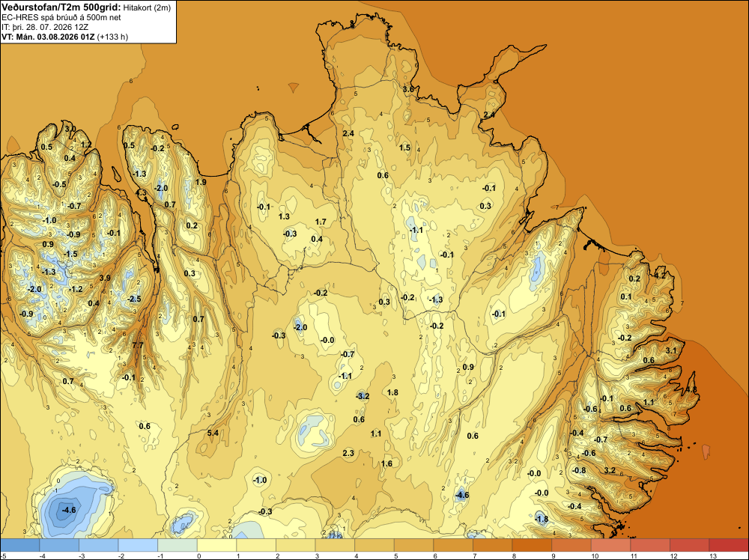Click the '-1.5' temperature value

pos(70,254)
